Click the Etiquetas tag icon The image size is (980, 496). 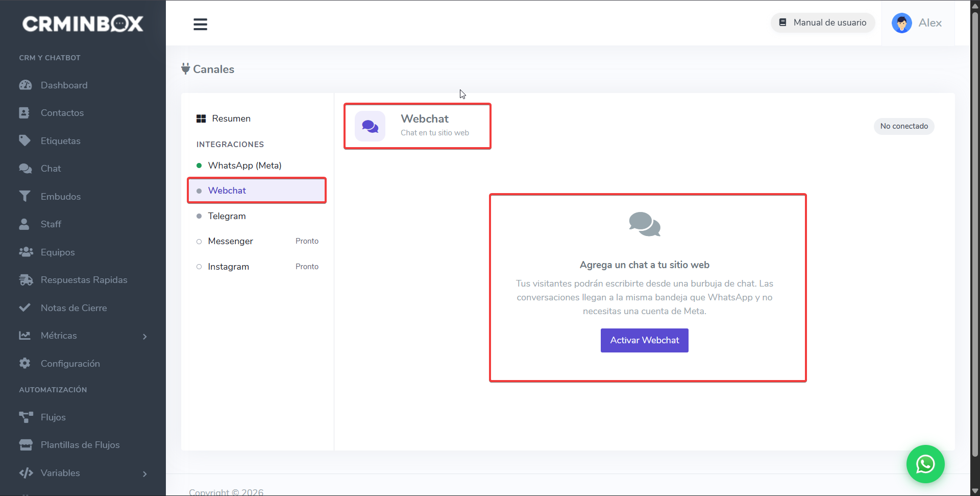[x=24, y=140]
